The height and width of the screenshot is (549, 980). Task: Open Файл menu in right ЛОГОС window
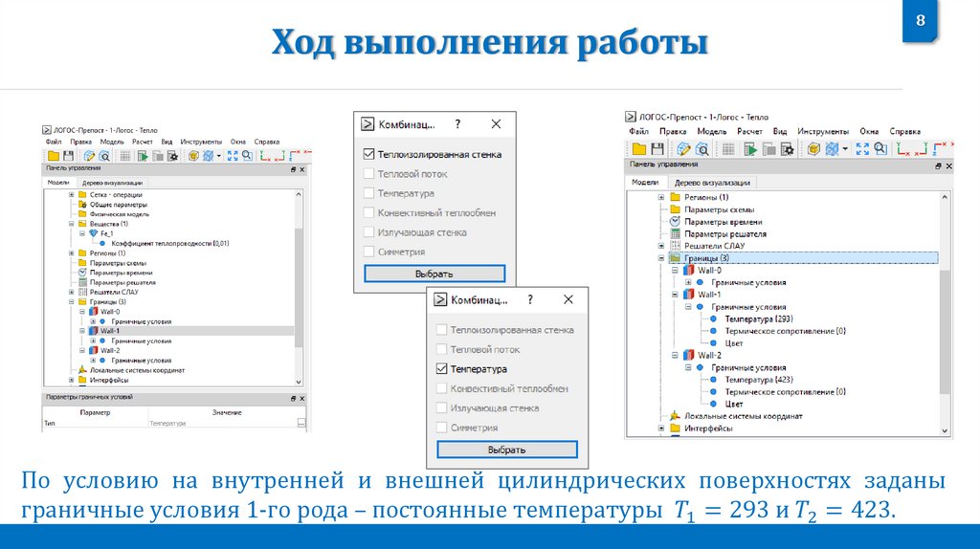638,131
